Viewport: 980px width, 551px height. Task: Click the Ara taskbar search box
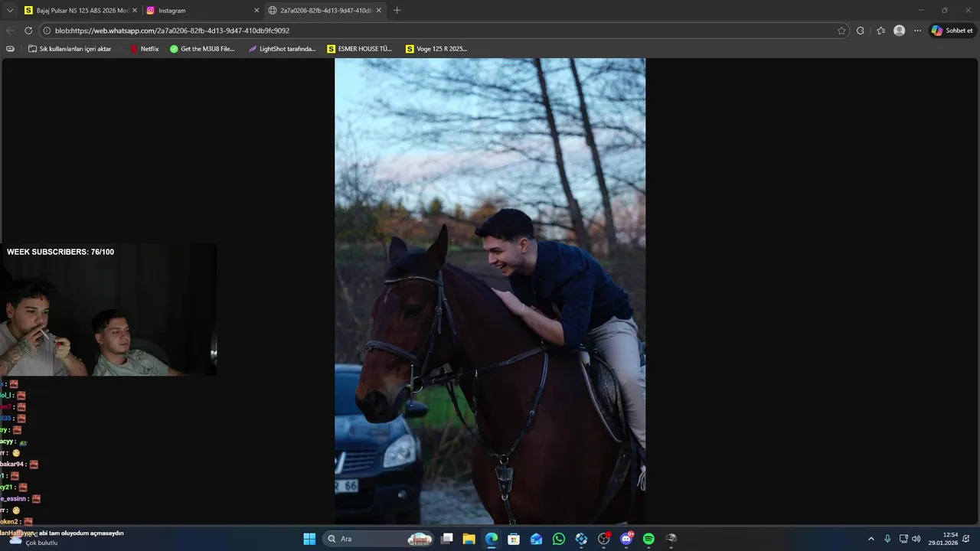379,539
